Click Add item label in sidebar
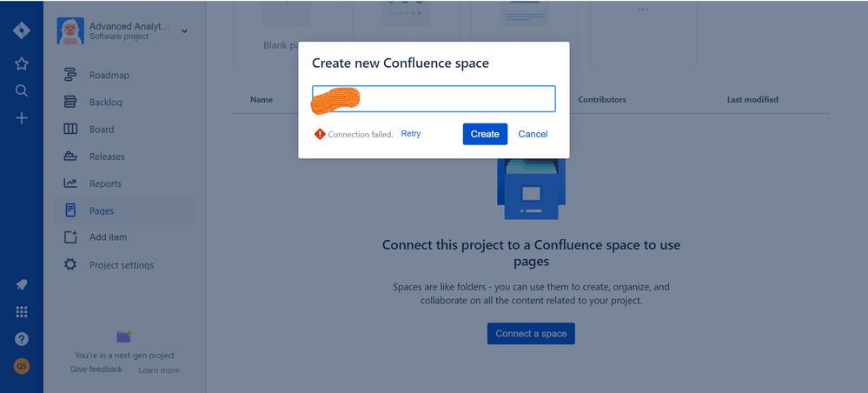 (108, 236)
